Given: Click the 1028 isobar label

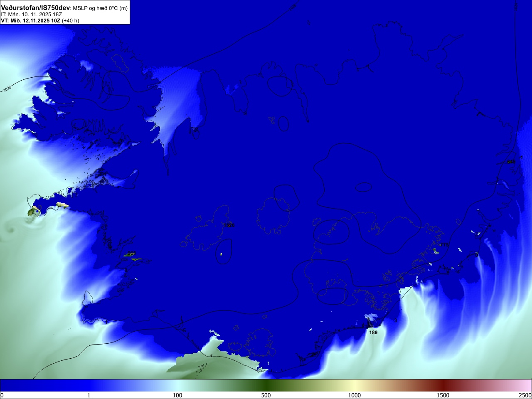Looking at the screenshot, I should 7,89.
